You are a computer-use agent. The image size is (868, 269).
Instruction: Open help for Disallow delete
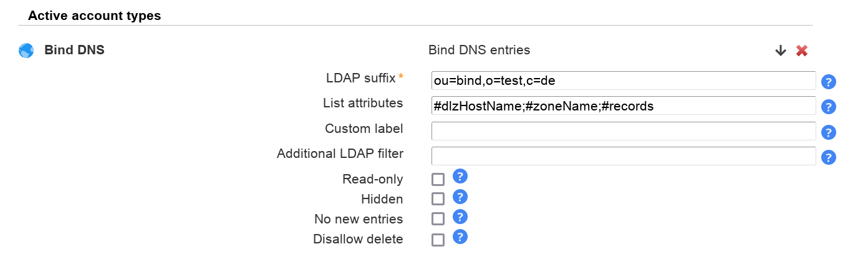coord(460,237)
